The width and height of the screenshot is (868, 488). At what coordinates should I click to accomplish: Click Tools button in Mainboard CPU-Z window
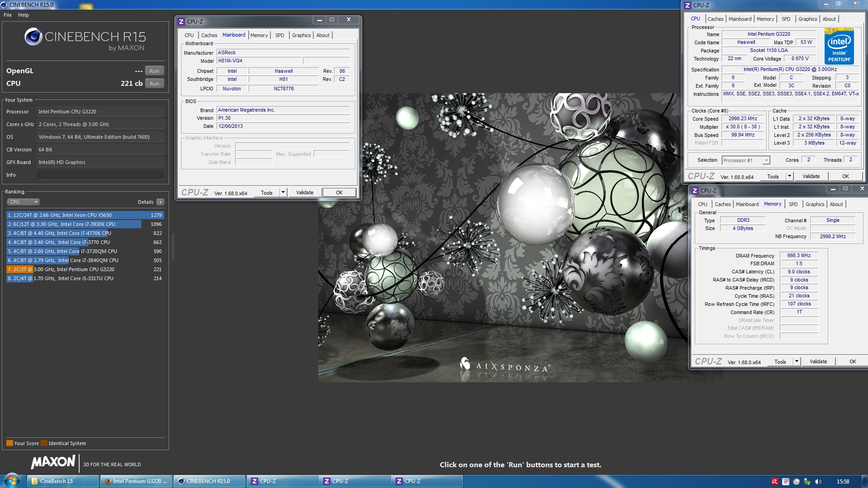pyautogui.click(x=267, y=192)
